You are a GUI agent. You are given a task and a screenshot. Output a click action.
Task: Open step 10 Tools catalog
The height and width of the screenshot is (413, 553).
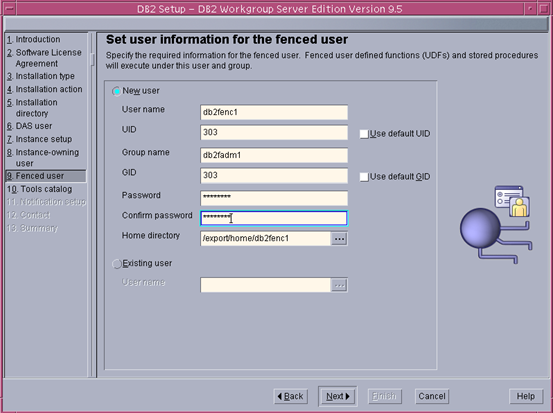(39, 189)
